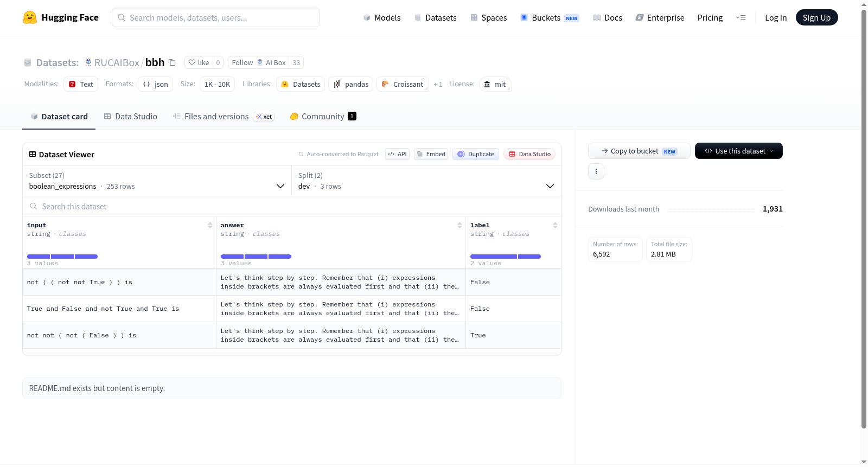868x467 pixels.
Task: Focus the Search this dataset field
Action: (x=292, y=206)
